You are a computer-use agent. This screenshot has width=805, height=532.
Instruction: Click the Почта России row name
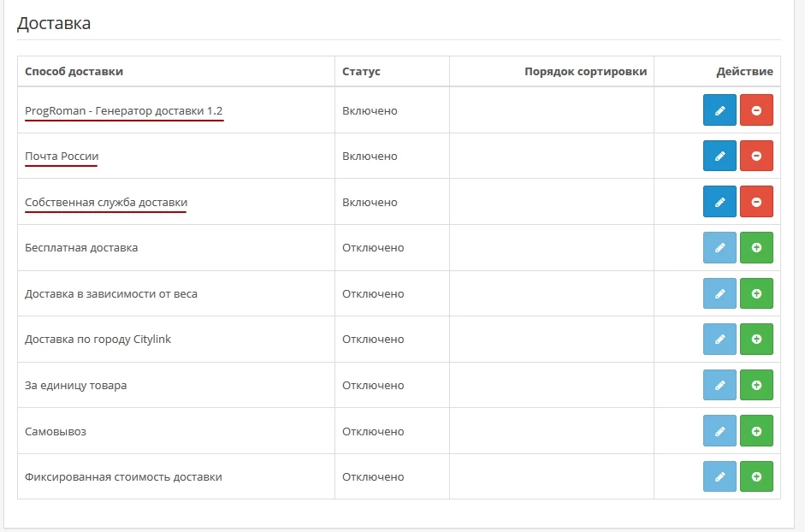click(x=62, y=157)
